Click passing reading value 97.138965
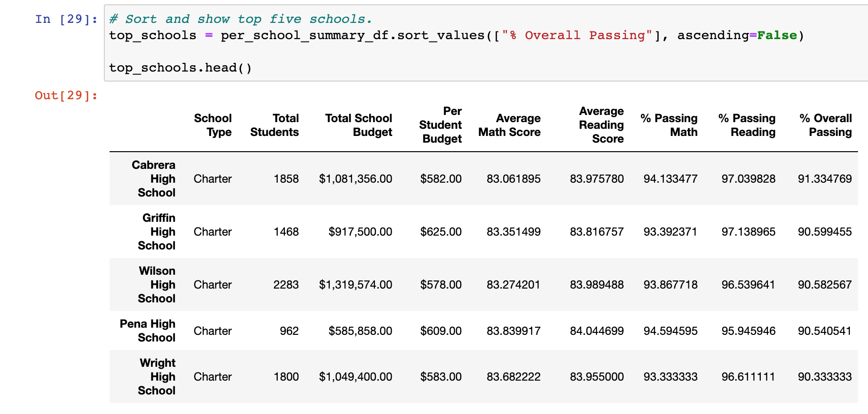The height and width of the screenshot is (414, 868). tap(748, 232)
